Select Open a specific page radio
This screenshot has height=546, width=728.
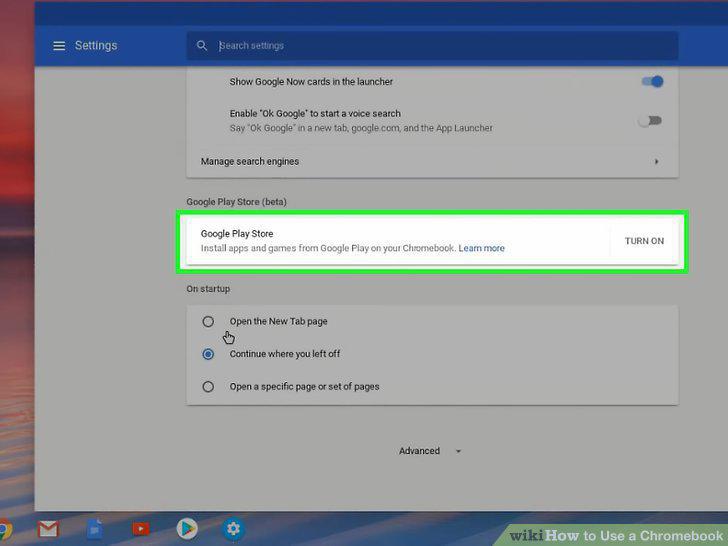pos(208,386)
